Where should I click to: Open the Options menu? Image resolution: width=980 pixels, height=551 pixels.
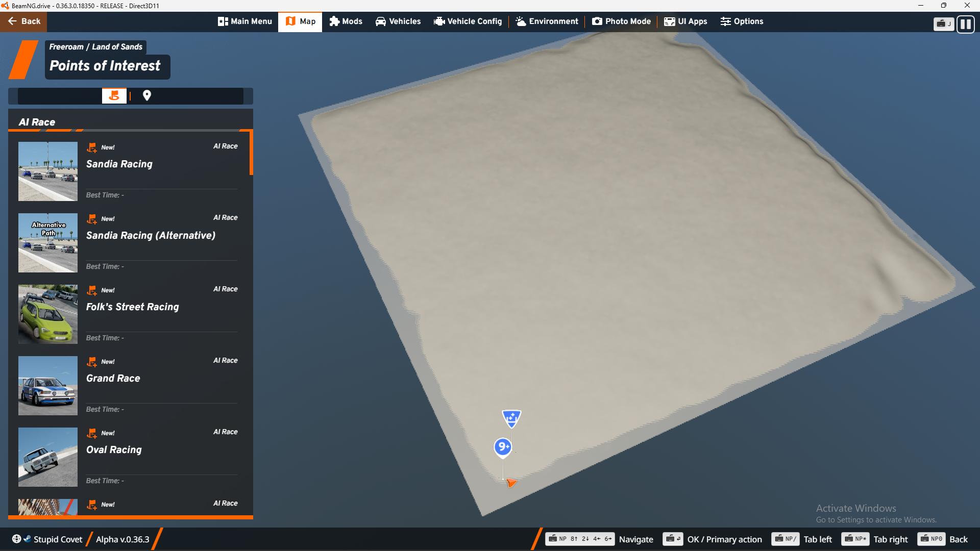pyautogui.click(x=742, y=21)
